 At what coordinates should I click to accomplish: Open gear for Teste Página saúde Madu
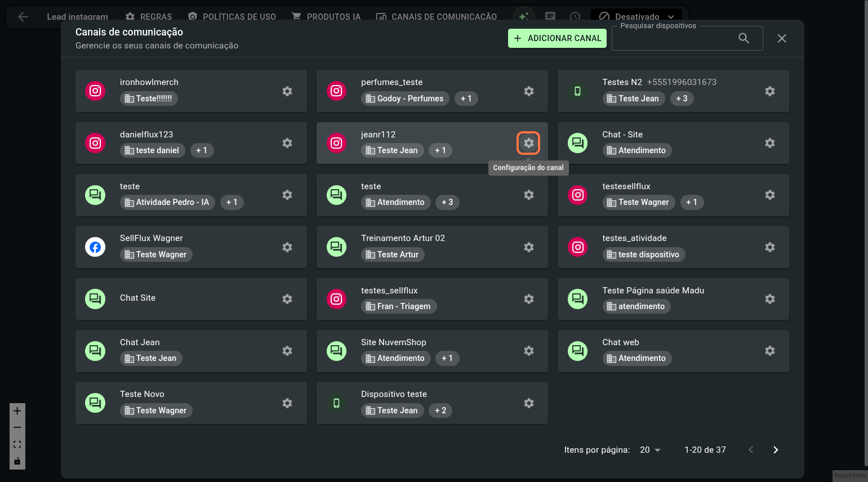769,299
